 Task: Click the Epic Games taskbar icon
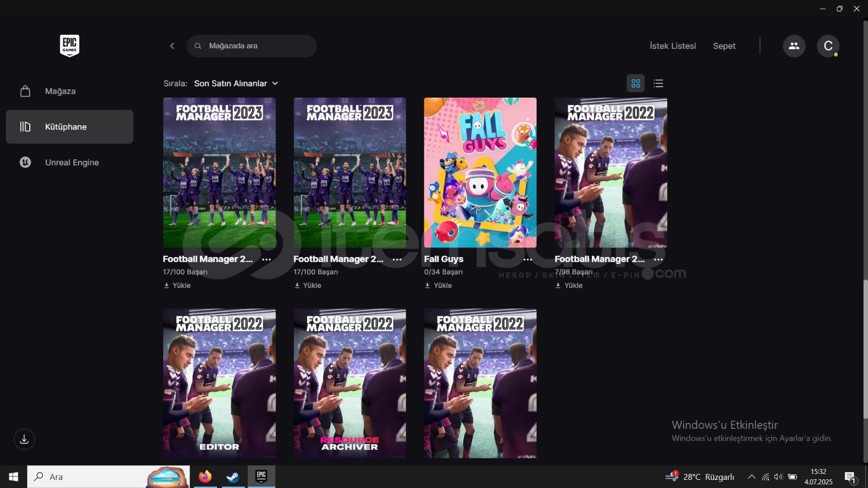click(x=261, y=477)
